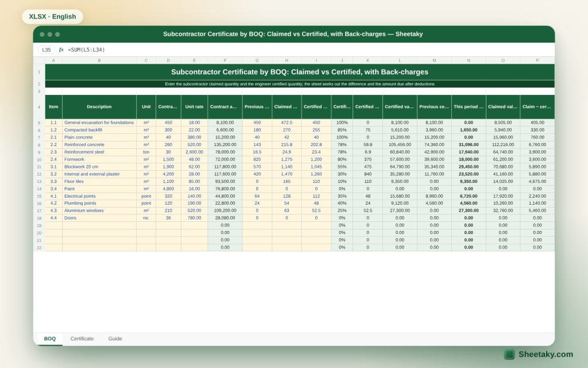Click claimed quantity 472.5 cell

287,122
